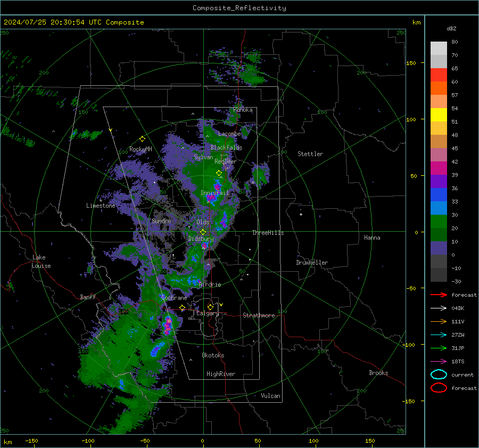
Task: Click the green 31JP arrow icon
Action: coord(439,348)
